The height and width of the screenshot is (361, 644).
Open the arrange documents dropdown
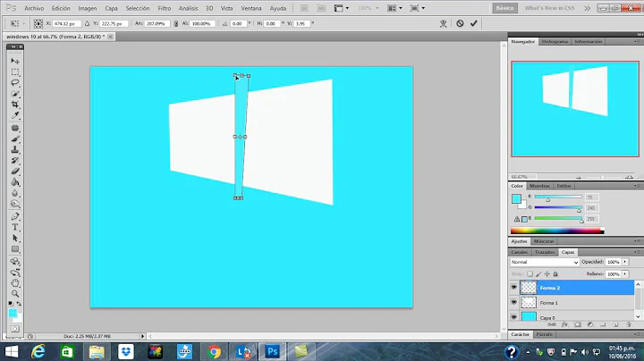(394, 8)
